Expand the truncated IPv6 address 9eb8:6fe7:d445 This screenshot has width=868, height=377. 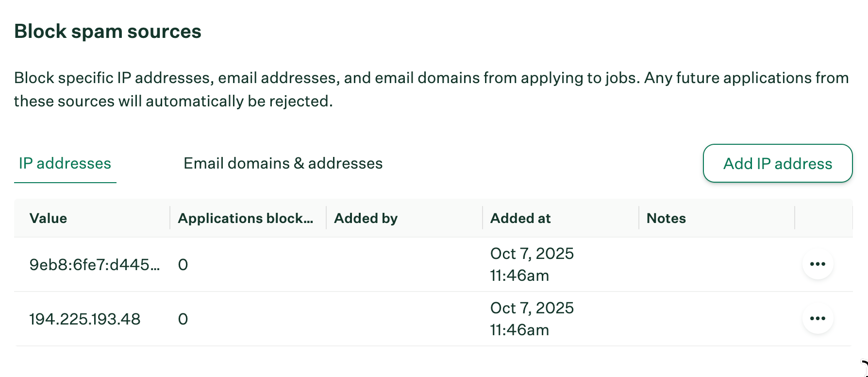pyautogui.click(x=95, y=264)
